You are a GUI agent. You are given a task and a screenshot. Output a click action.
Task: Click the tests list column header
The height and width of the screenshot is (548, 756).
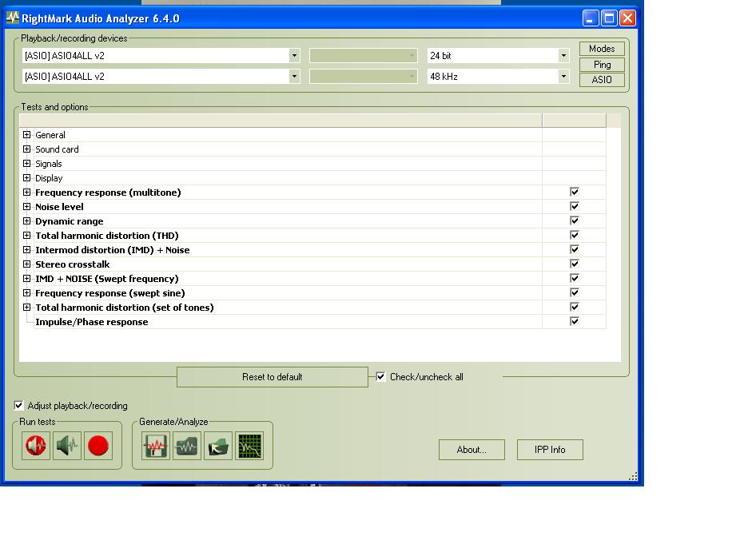[281, 121]
